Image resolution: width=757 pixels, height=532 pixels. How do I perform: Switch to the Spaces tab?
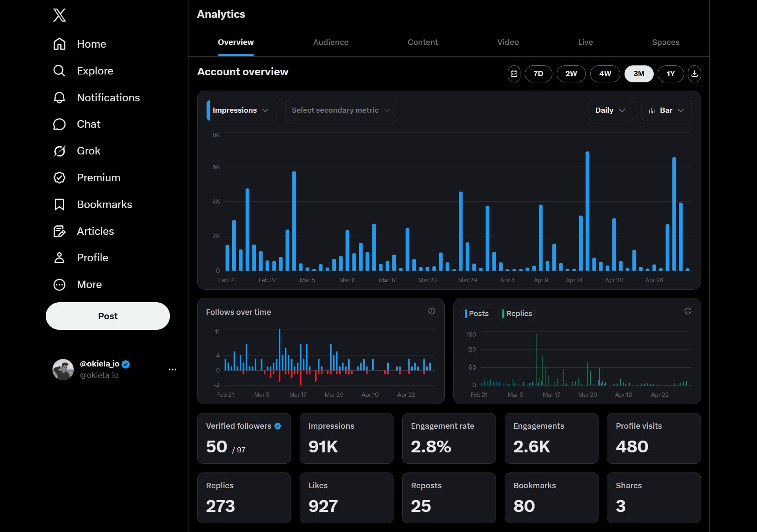pyautogui.click(x=666, y=43)
